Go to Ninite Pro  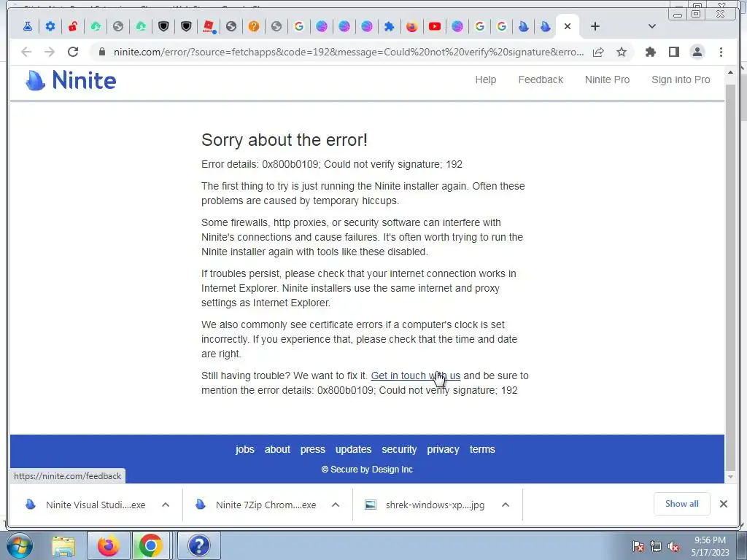click(x=607, y=79)
